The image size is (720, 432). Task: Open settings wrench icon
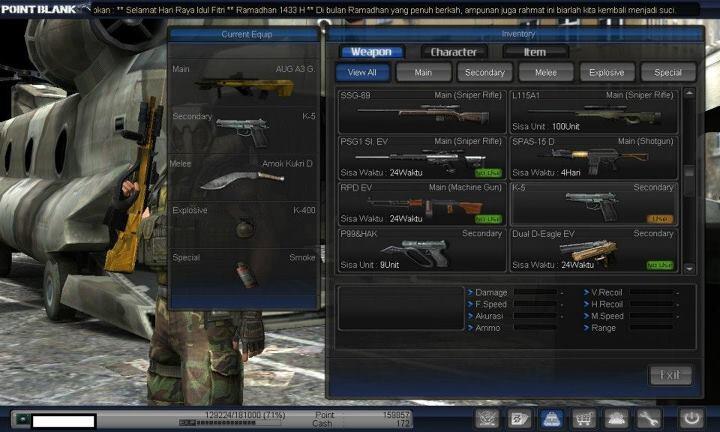pos(648,419)
